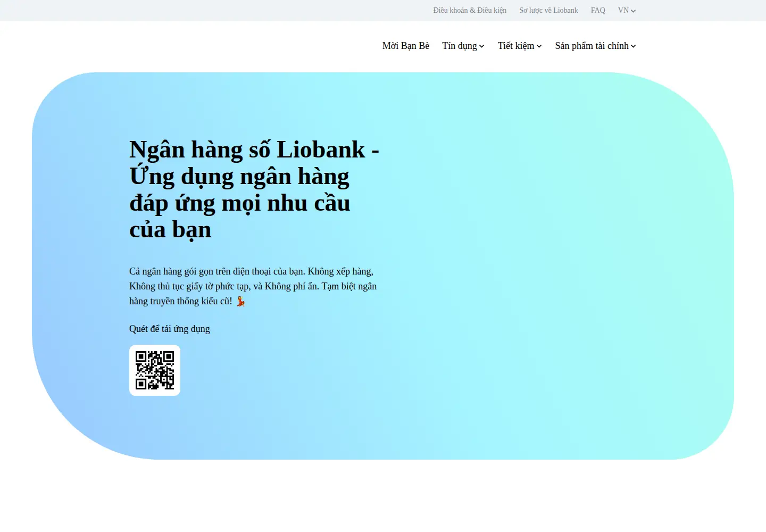Open the Điều khoản & Điều kiện link
766x532 pixels.
pos(470,10)
